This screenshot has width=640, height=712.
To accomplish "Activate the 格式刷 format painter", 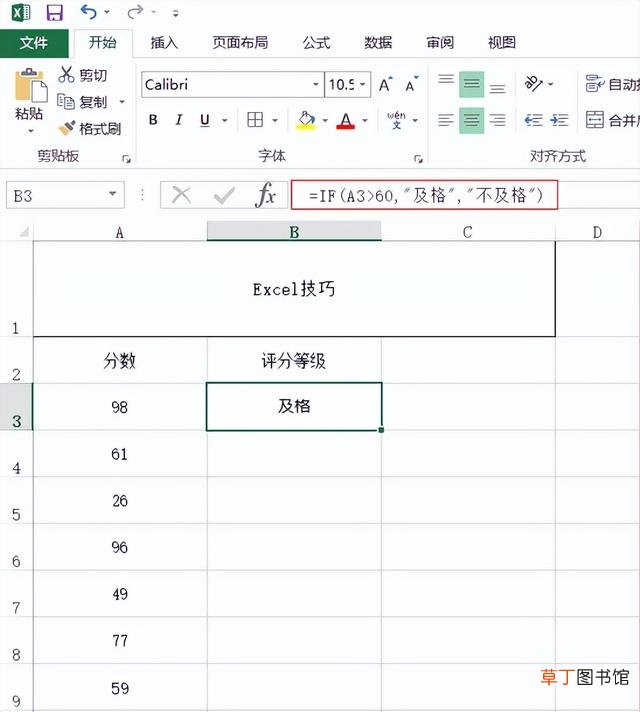I will tap(90, 129).
